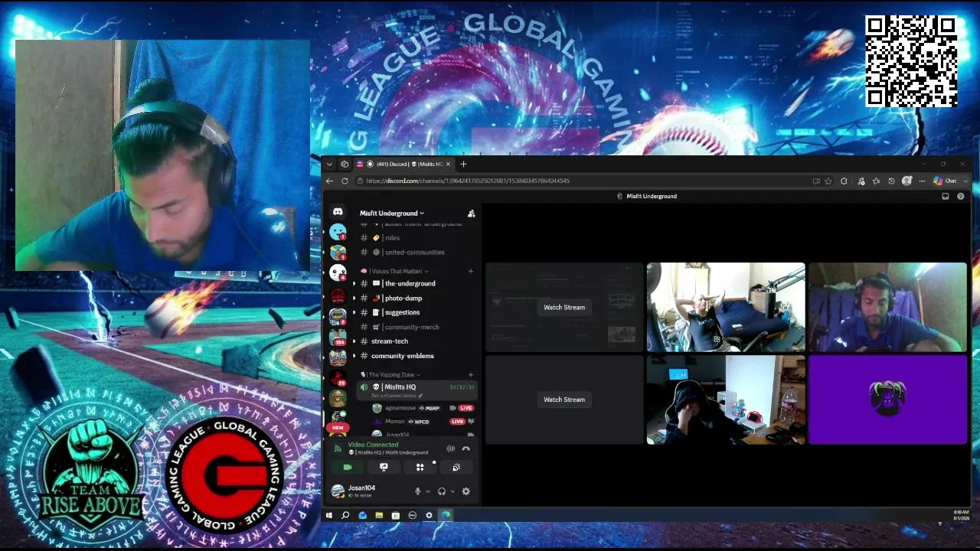Open File Explorer from the taskbar

(x=379, y=516)
